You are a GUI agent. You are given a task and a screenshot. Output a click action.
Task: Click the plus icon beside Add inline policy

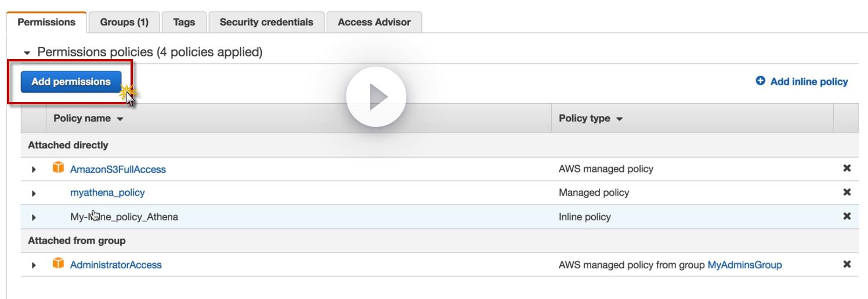761,81
